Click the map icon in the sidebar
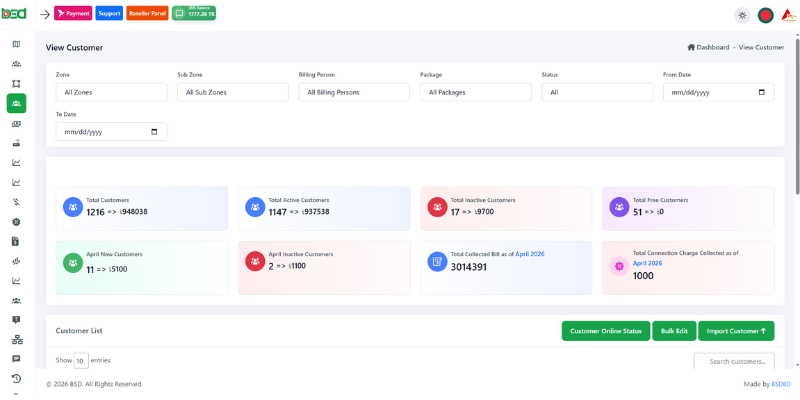This screenshot has width=800, height=400. click(16, 44)
